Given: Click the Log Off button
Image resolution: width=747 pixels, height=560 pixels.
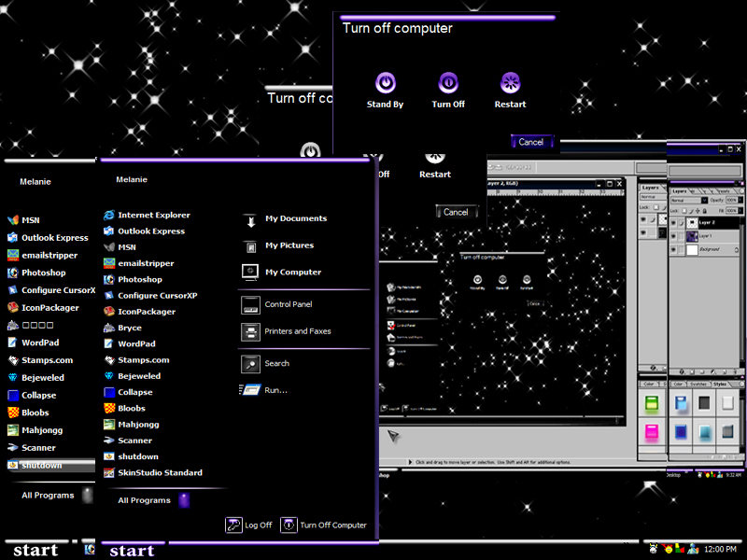Looking at the screenshot, I should pyautogui.click(x=248, y=525).
